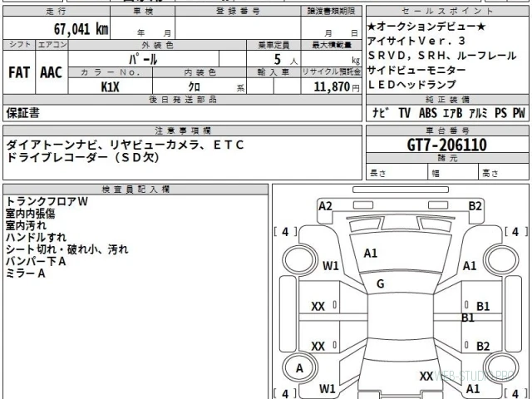The image size is (532, 399).
Task: Select the ドライブレコーダー(SD欠) line
Action: click(x=82, y=157)
